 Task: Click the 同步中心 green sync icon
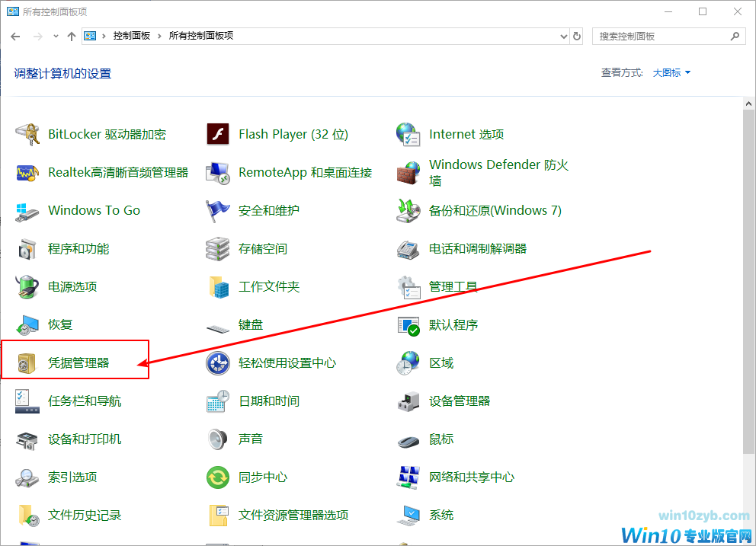pos(218,477)
